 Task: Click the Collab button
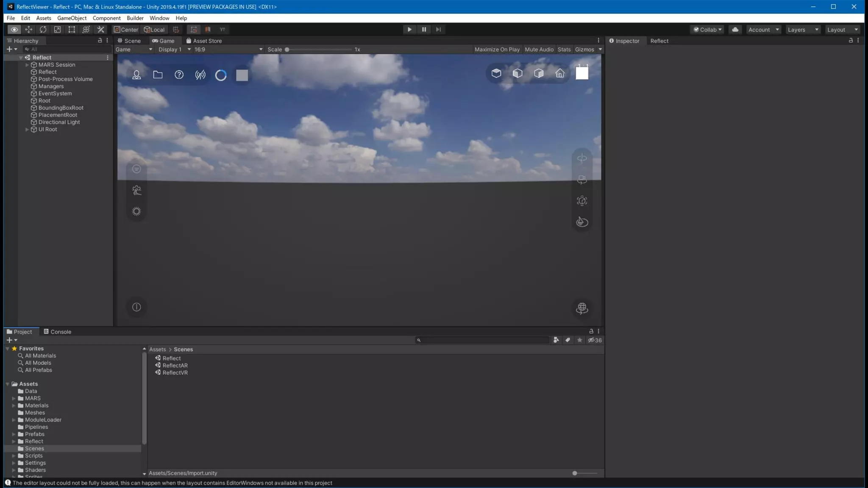coord(707,30)
